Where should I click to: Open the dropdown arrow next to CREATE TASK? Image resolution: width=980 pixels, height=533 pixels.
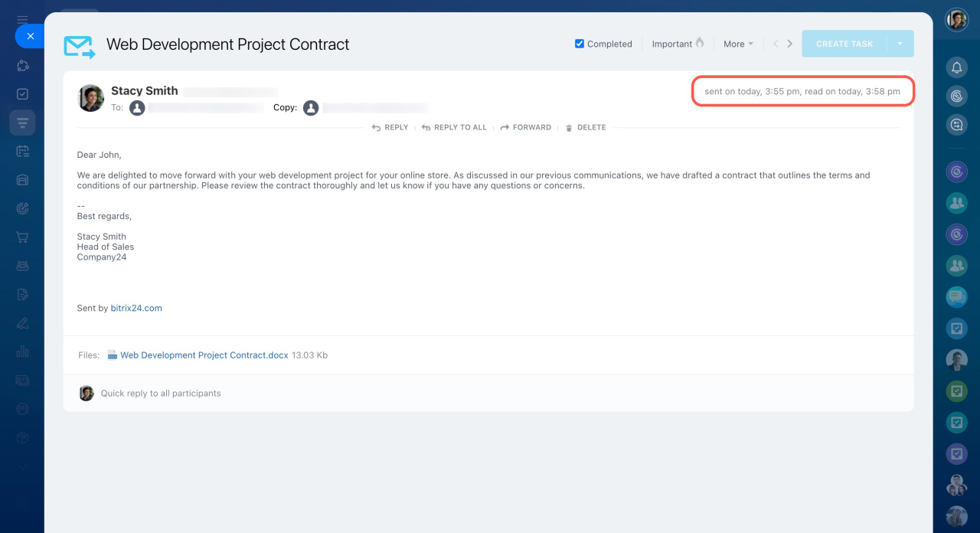click(900, 44)
